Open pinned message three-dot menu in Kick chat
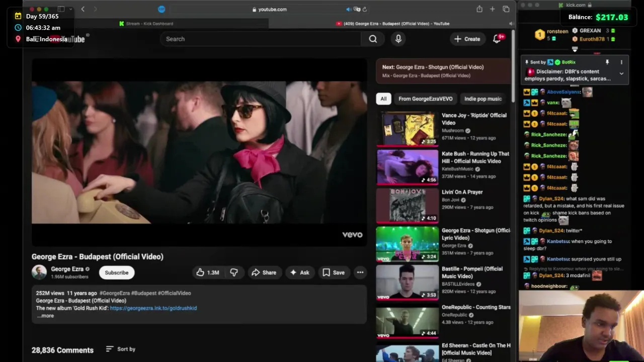This screenshot has height=362, width=644. [x=621, y=62]
